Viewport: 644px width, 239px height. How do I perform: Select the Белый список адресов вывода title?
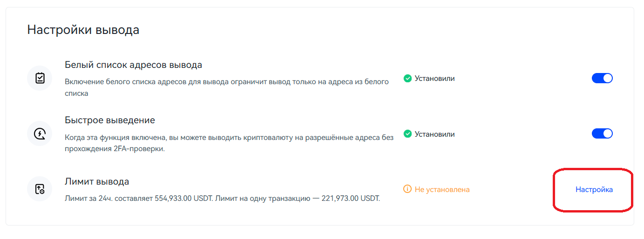point(133,65)
